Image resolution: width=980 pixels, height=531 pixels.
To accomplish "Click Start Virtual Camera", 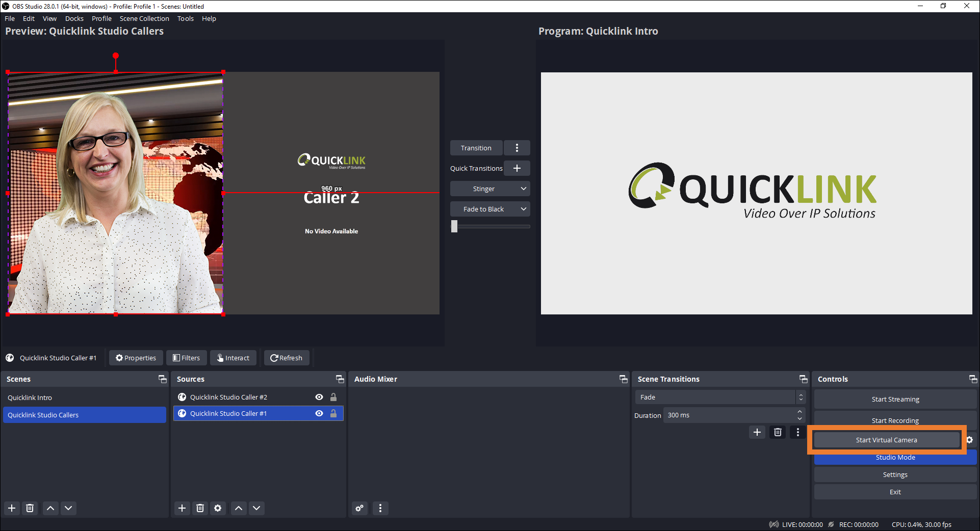I will click(x=887, y=440).
